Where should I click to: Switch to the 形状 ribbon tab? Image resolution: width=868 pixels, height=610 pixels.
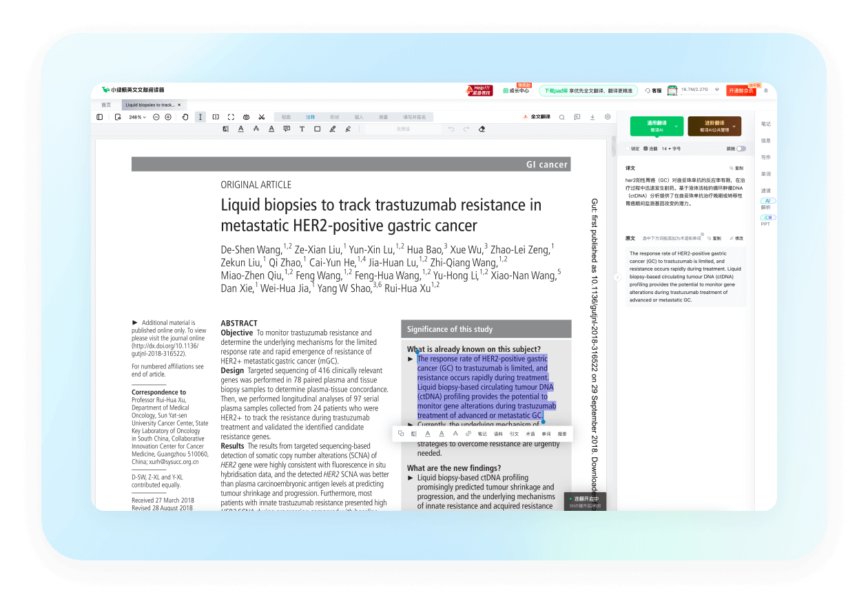[334, 117]
